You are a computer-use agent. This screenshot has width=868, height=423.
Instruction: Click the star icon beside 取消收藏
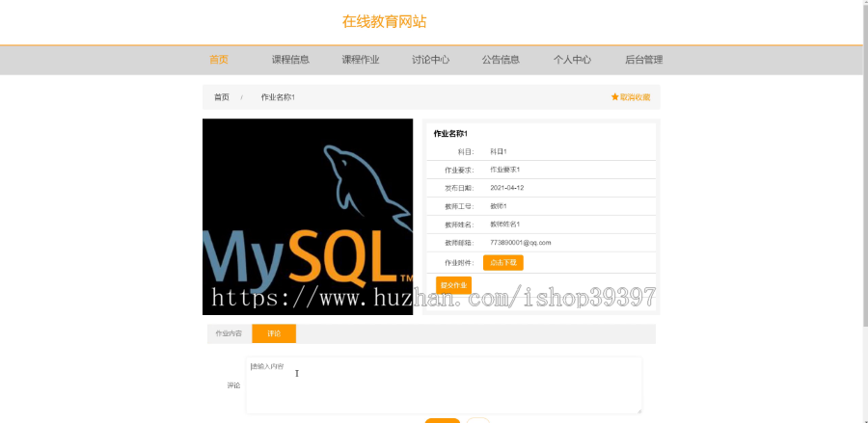[x=614, y=96]
